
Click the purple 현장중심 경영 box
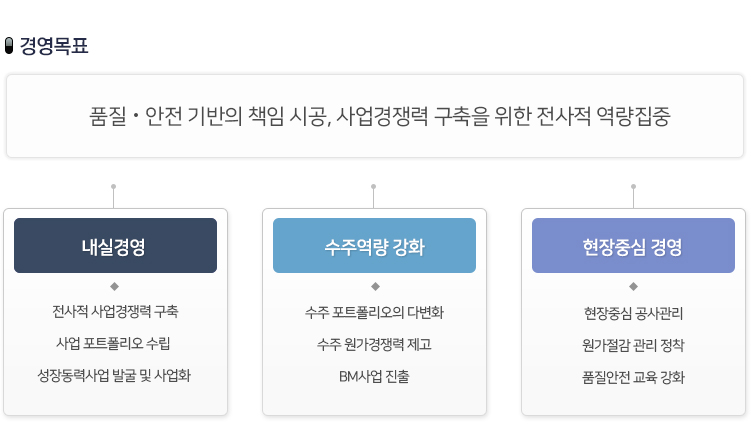(633, 246)
